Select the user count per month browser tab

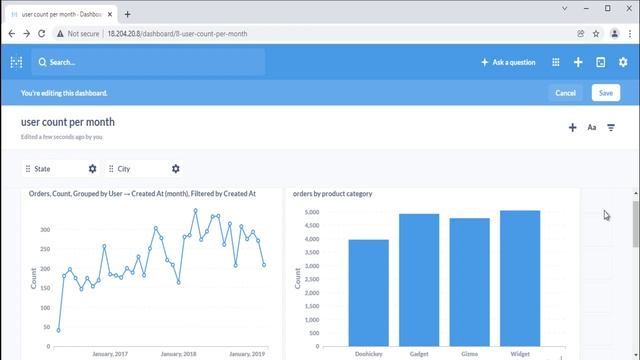click(x=61, y=14)
